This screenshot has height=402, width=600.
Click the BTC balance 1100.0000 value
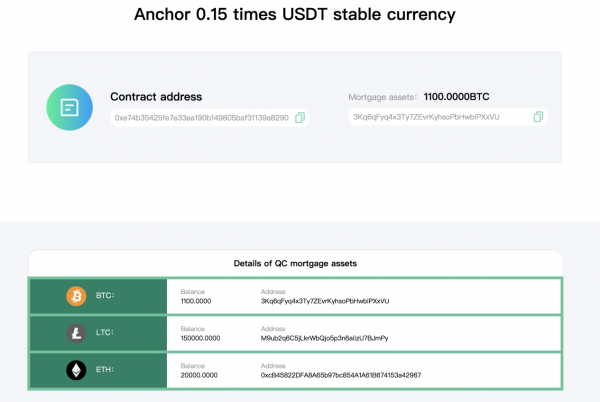[x=196, y=301]
